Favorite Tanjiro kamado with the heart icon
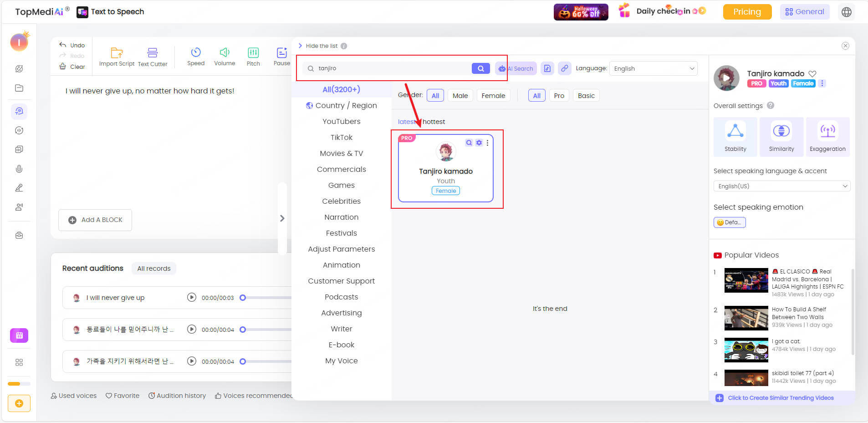 (812, 73)
